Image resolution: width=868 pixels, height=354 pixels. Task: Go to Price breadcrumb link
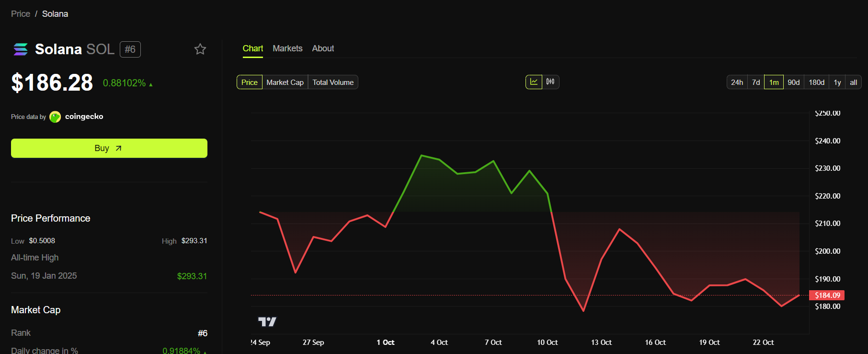pos(21,14)
